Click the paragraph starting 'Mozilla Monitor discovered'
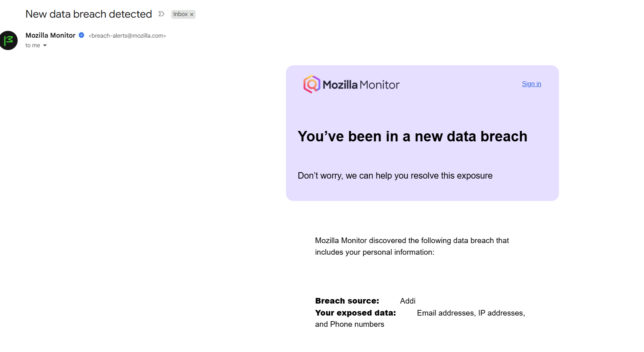 tap(412, 246)
